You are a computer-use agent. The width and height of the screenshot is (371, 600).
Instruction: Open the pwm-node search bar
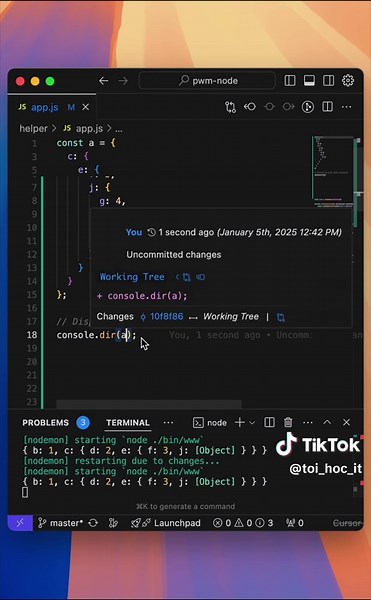[x=207, y=81]
